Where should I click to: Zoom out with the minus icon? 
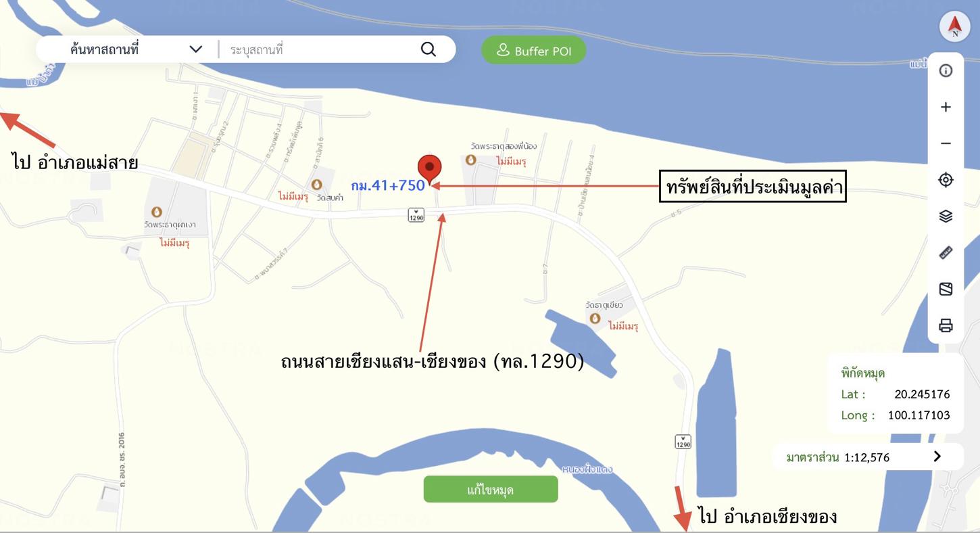pos(946,143)
